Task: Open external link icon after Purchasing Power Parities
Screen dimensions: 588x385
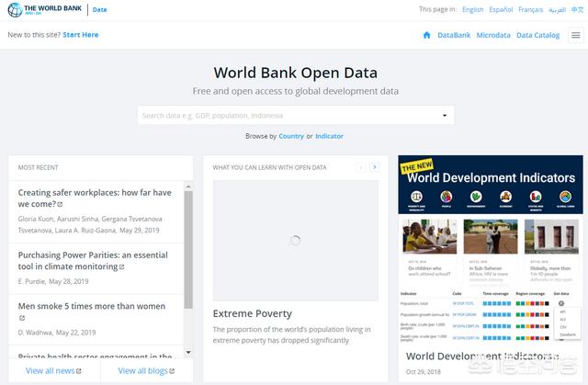Action: pyautogui.click(x=122, y=266)
